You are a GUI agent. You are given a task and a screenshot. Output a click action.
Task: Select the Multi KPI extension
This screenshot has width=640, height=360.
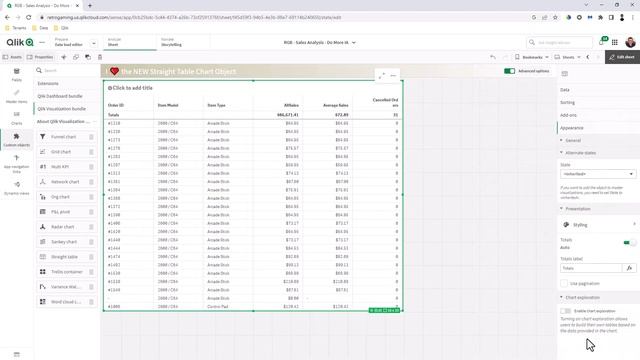[67, 167]
